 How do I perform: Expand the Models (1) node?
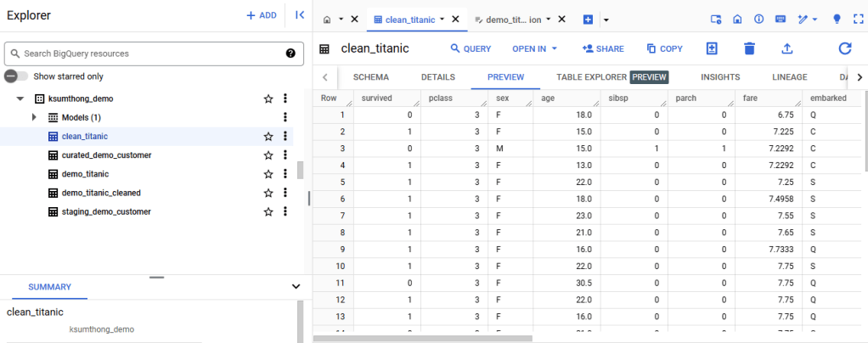click(35, 117)
